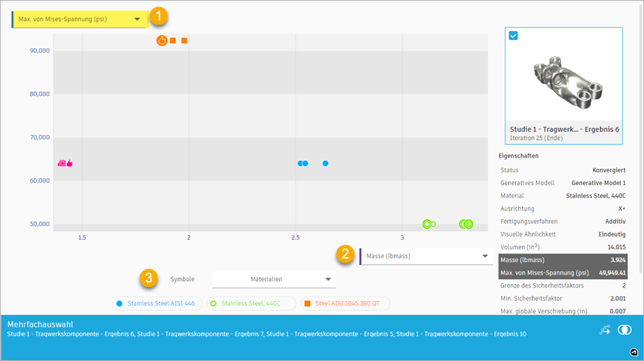Select the rightmost orange square data point
644x361 pixels.
(x=185, y=40)
